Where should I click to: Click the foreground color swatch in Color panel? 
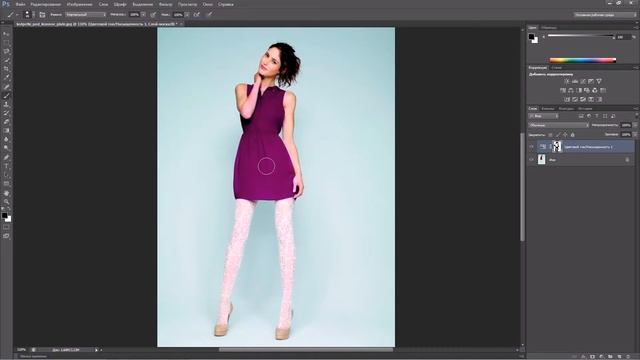click(531, 37)
